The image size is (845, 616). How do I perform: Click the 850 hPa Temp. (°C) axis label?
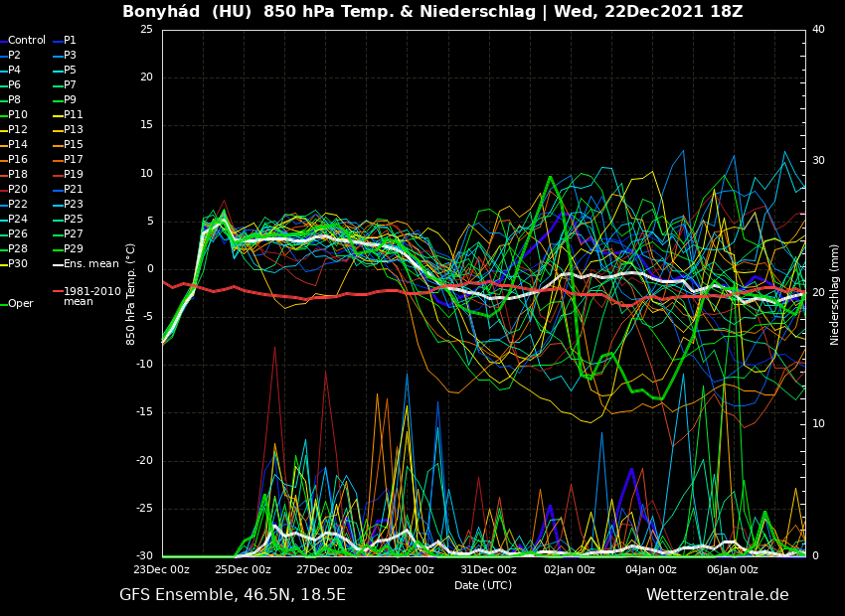131,293
